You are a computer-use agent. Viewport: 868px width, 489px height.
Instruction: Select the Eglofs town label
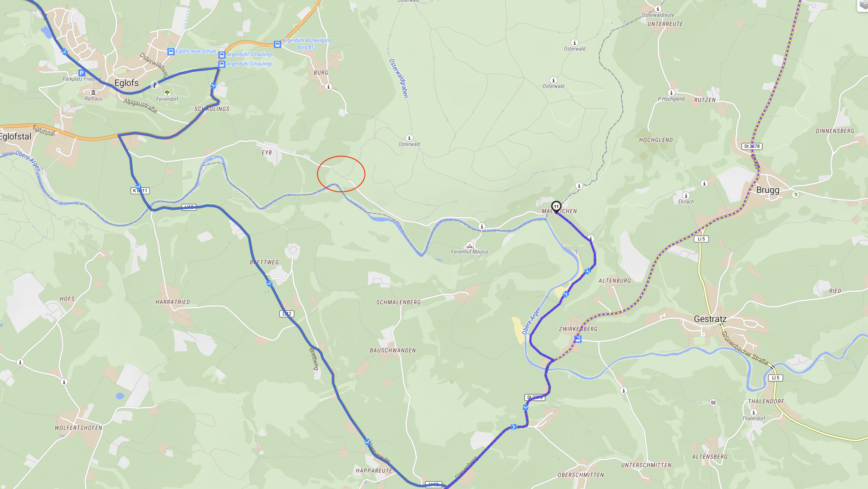point(126,83)
